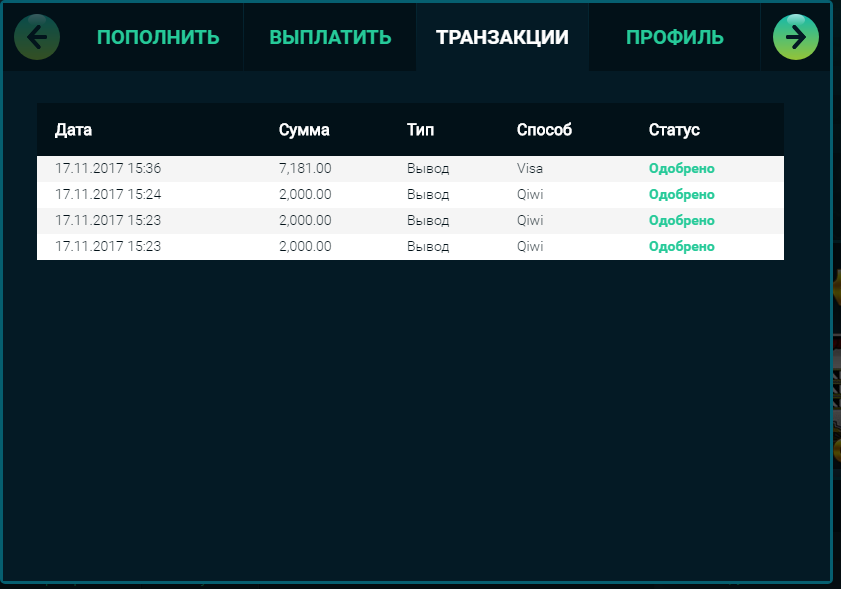Screen dimensions: 841x589
Task: Select the date 17.11.2017 15:36
Action: 108,168
